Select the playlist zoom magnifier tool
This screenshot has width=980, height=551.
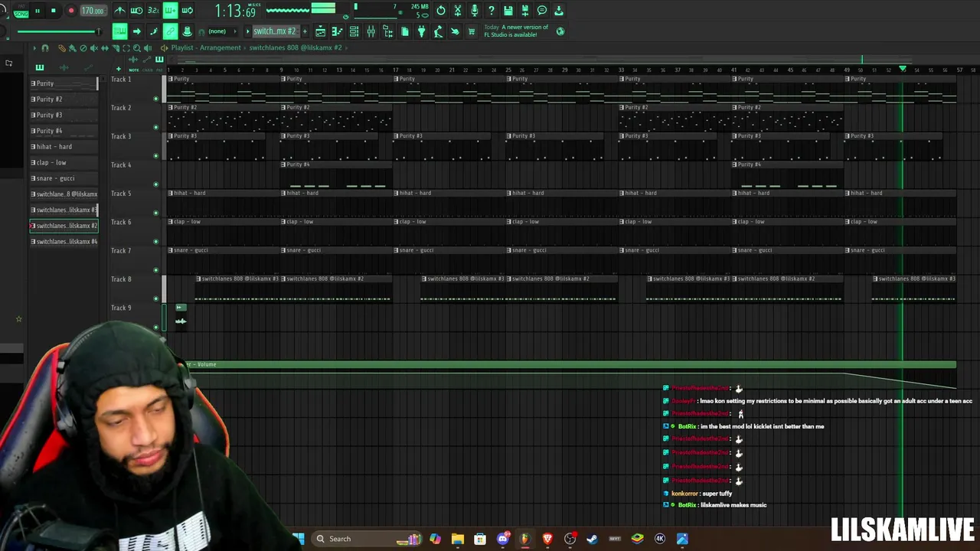pyautogui.click(x=136, y=48)
